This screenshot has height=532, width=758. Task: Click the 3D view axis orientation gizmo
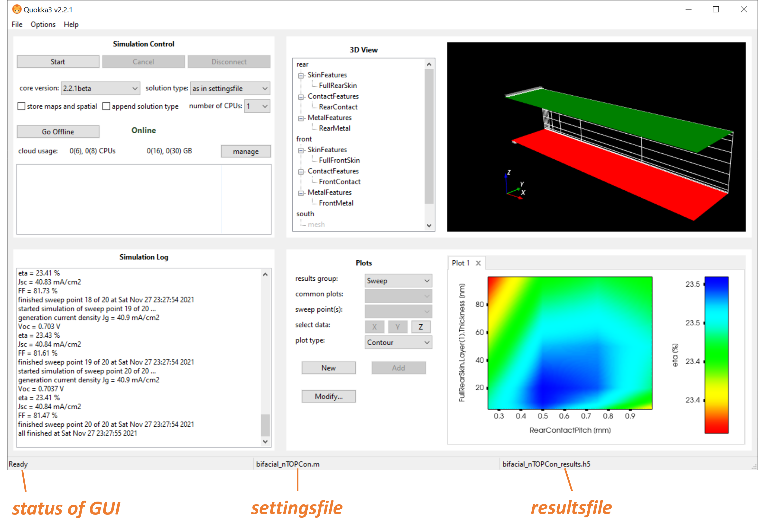pyautogui.click(x=515, y=184)
